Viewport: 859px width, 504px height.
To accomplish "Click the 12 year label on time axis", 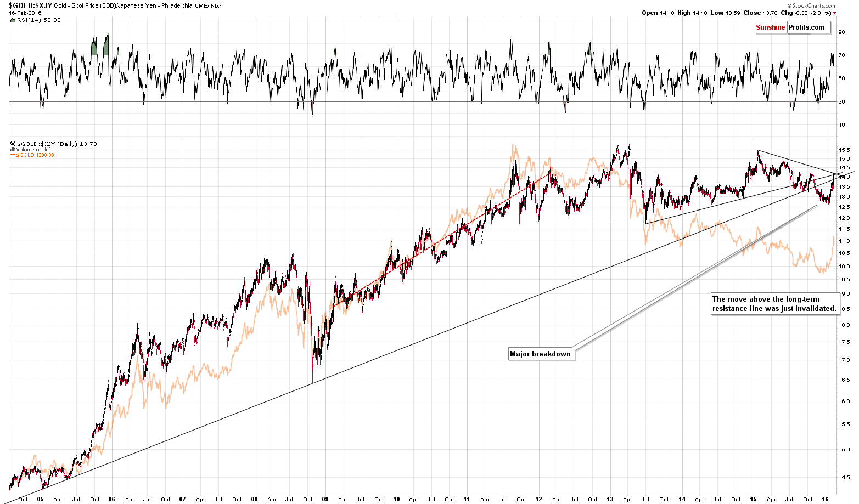I will pyautogui.click(x=538, y=500).
